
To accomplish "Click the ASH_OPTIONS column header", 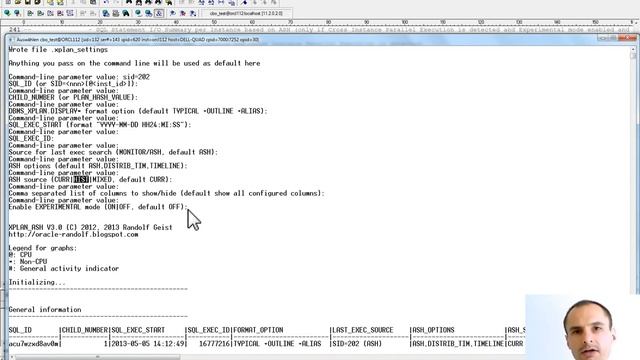I will [x=433, y=330].
